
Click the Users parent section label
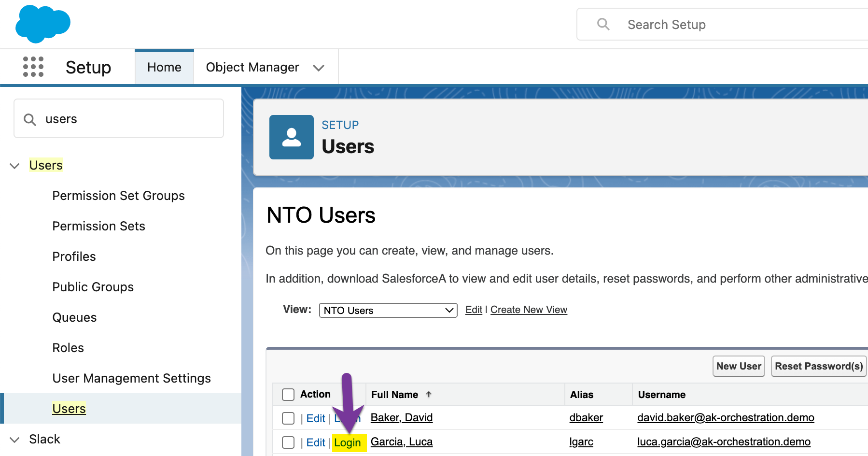click(x=46, y=165)
